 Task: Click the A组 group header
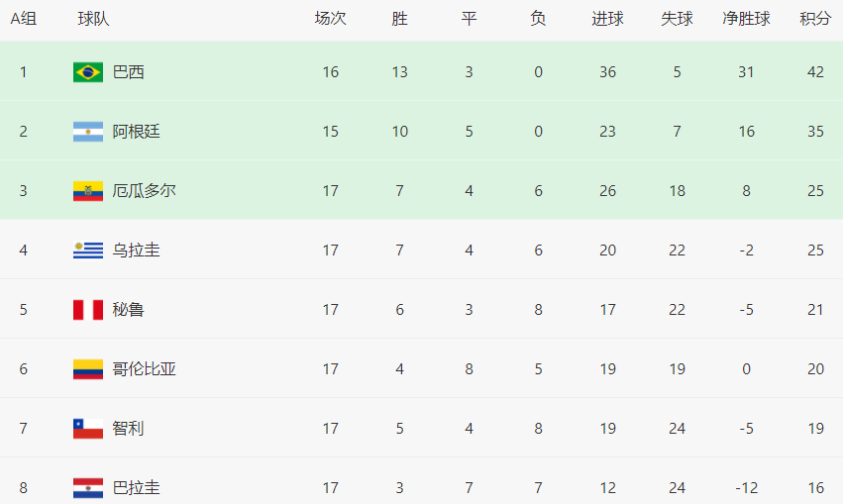pyautogui.click(x=24, y=19)
